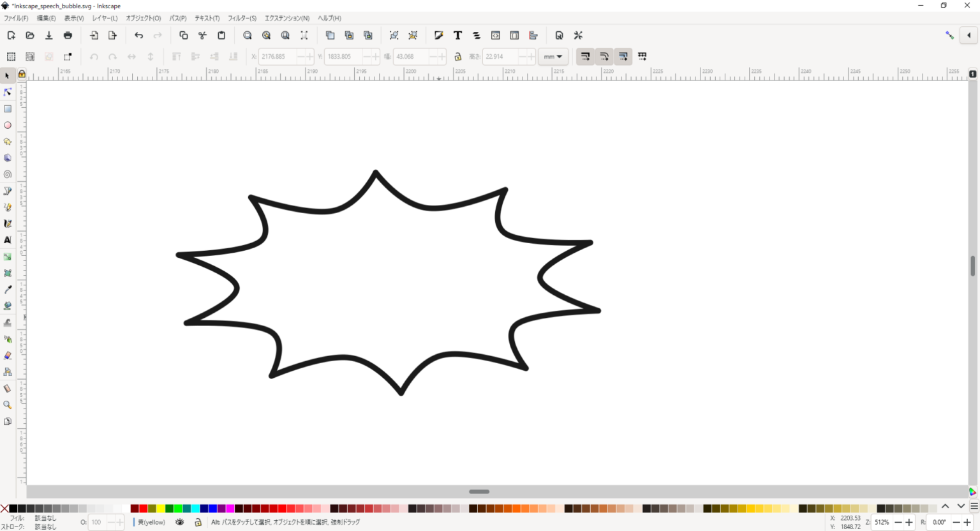Screen dimensions: 980x531
Task: Click the Print document icon
Action: (68, 36)
